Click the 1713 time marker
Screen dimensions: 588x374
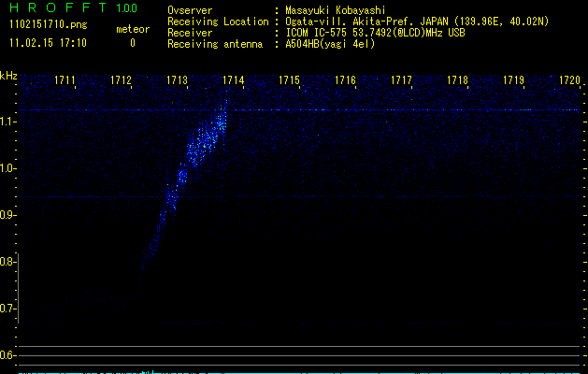point(178,81)
